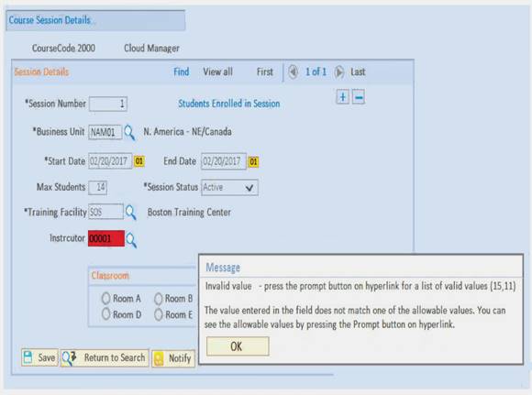The width and height of the screenshot is (532, 395).
Task: Jump to the First row link
Action: (265, 71)
